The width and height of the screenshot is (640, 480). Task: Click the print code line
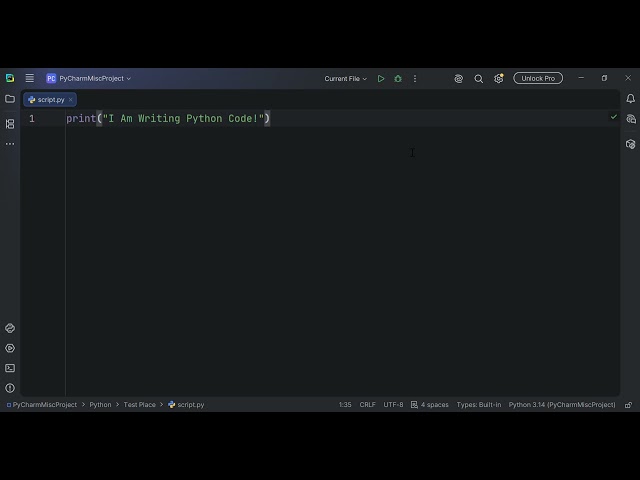(168, 119)
